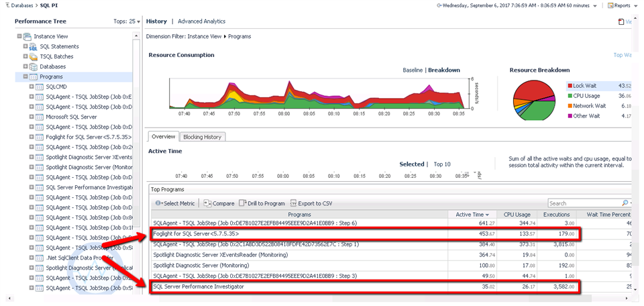Image resolution: width=644 pixels, height=306 pixels.
Task: Select SQL Server Performance Investigator tree item
Action: (x=89, y=187)
